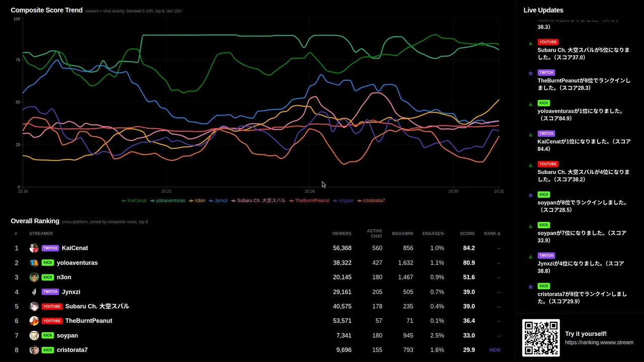The width and height of the screenshot is (644, 362).
Task: Toggle TheBurntPeanut series in the chart legend
Action: point(309,201)
